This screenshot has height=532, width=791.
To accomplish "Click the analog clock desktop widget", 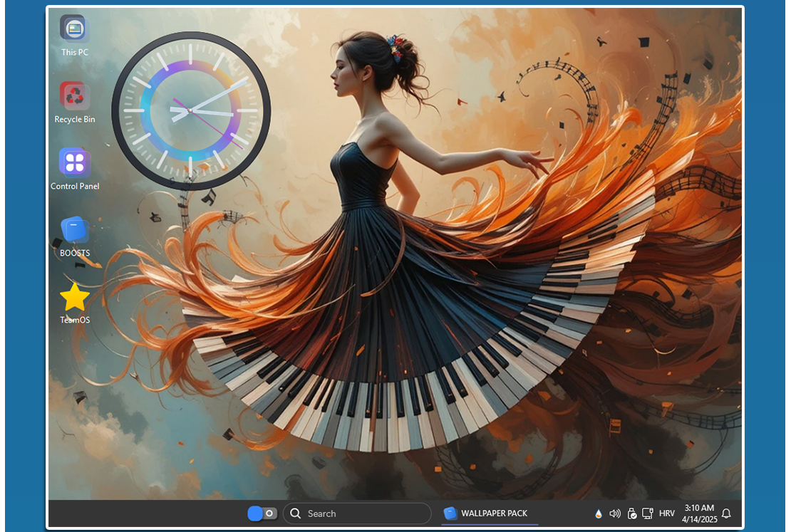I will (x=191, y=111).
